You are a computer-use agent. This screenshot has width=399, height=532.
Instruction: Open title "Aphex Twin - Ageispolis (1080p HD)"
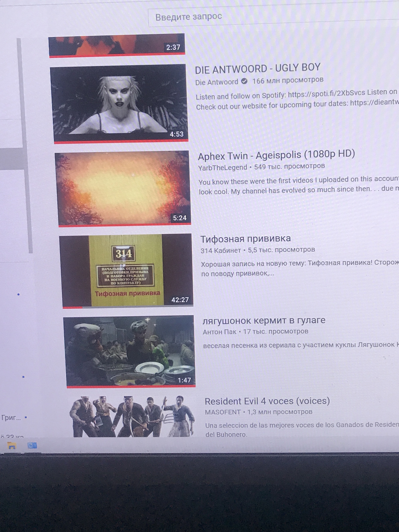(x=276, y=155)
